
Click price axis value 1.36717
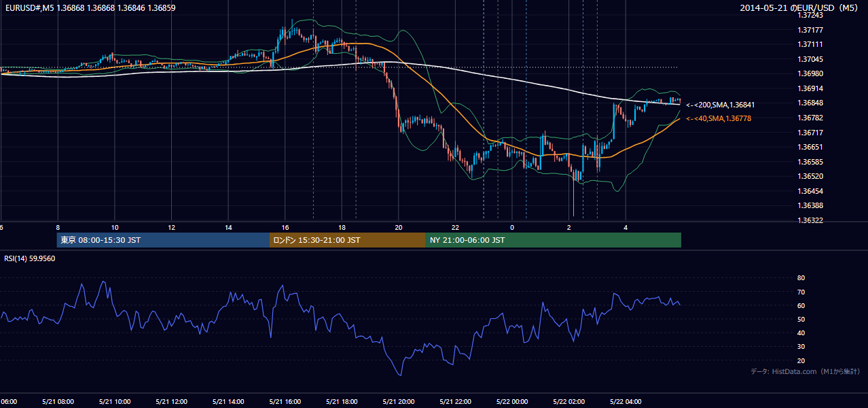[810, 133]
